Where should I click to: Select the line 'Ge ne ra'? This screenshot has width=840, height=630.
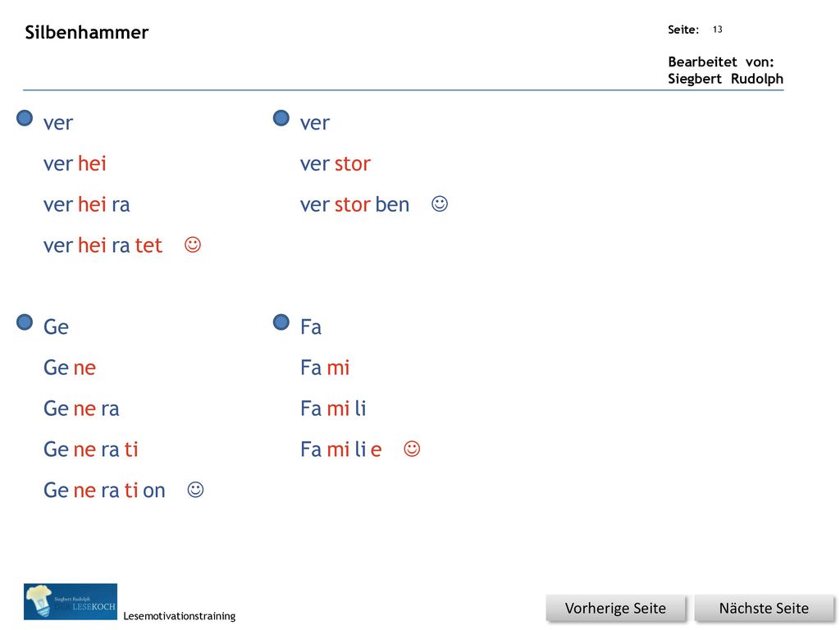pos(81,409)
